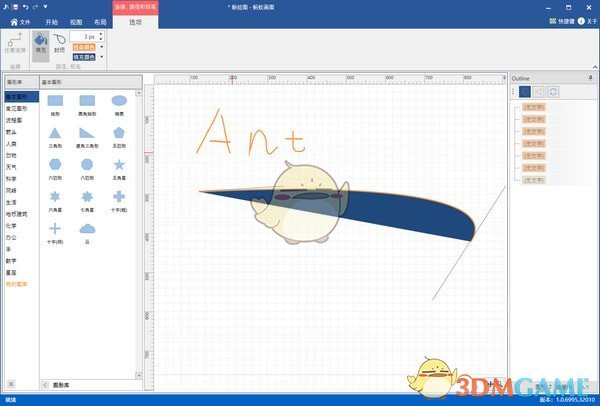The image size is (600, 406).
Task: Close the shape library with X button
Action: 11,384
